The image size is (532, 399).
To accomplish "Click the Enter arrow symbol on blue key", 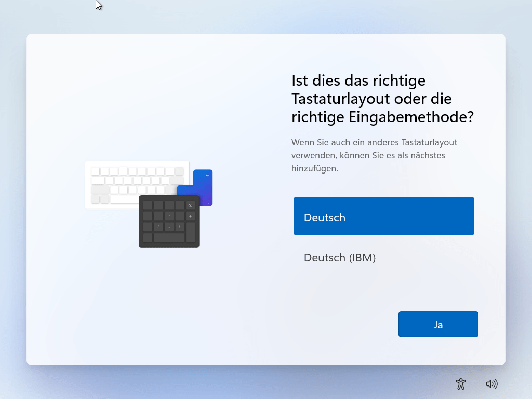I will pos(208,175).
